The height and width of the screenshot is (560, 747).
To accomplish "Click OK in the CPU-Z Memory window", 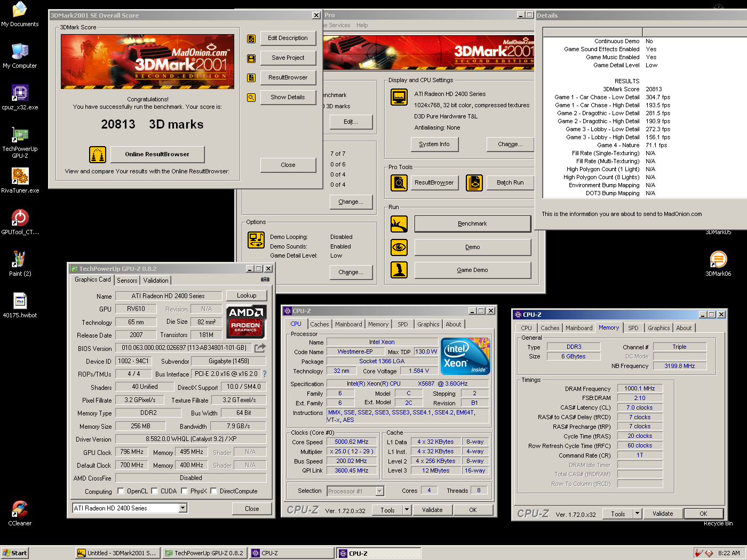I will point(703,514).
